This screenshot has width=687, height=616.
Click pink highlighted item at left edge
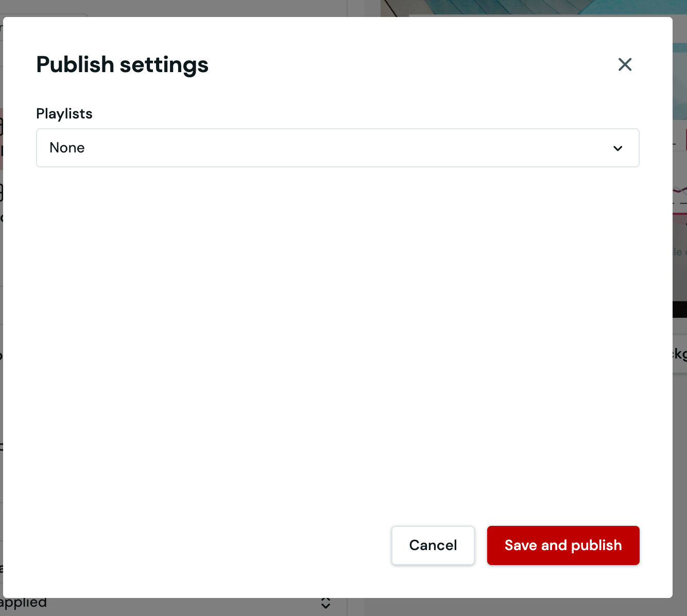(1, 139)
